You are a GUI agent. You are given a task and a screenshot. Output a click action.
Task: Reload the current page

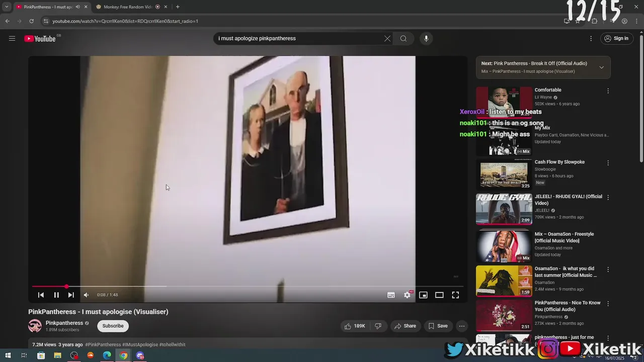[x=31, y=21]
